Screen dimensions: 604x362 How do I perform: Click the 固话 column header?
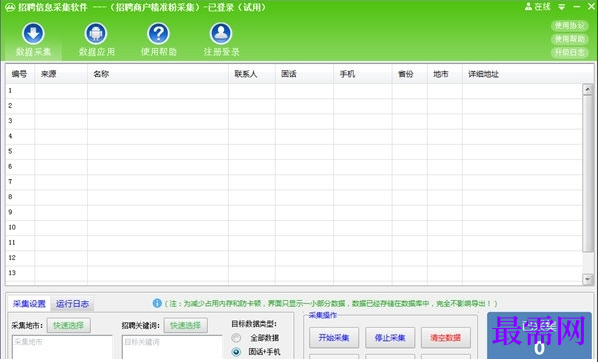coord(304,74)
